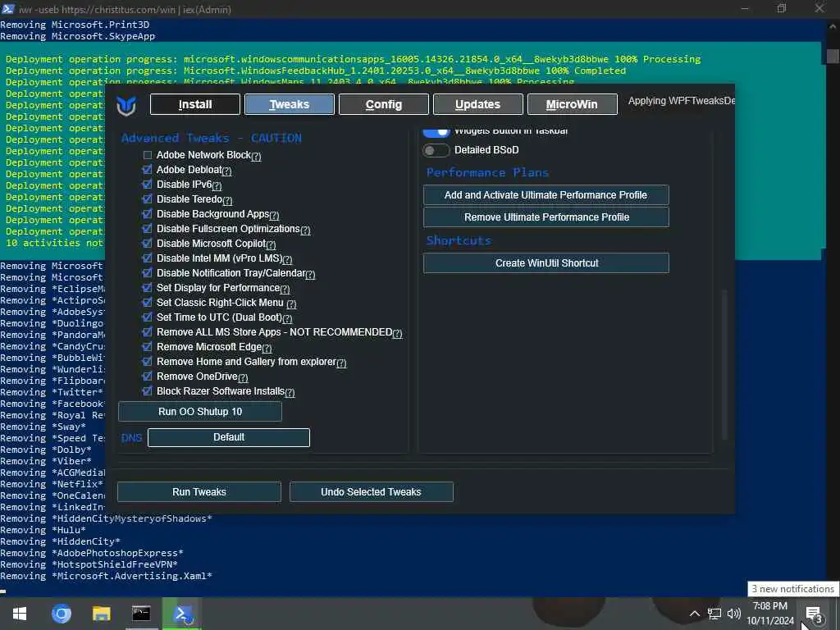This screenshot has height=630, width=840.
Task: Uncheck Remove ALL MS Store Apps
Action: click(148, 332)
